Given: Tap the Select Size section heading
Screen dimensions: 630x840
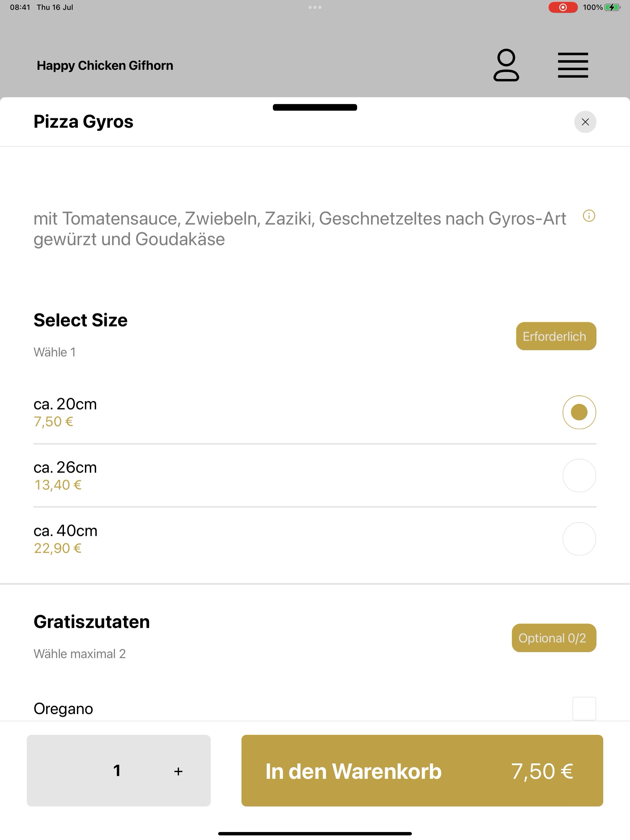Looking at the screenshot, I should click(81, 320).
